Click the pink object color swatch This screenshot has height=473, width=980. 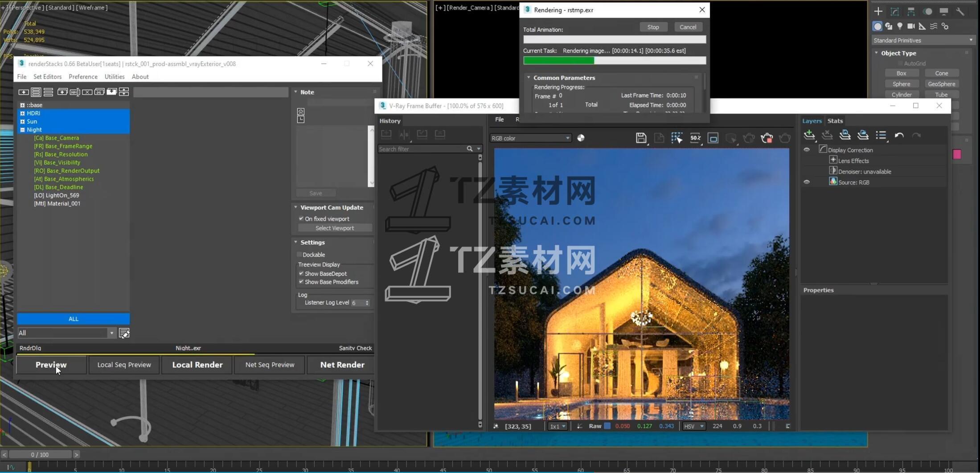point(957,154)
